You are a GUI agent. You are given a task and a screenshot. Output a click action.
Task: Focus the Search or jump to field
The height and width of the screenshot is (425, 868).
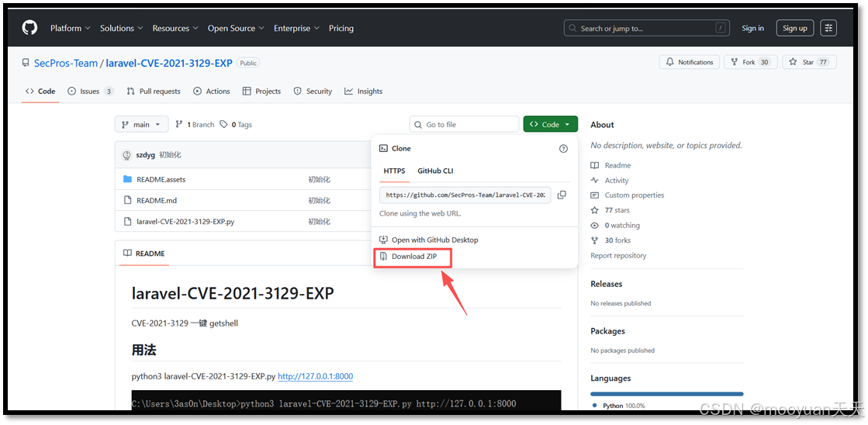click(647, 28)
